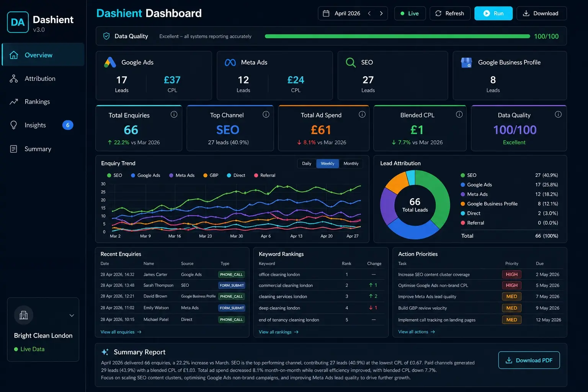The image size is (588, 392).
Task: Click the HIGH badge for Increase SEO content
Action: (x=511, y=274)
